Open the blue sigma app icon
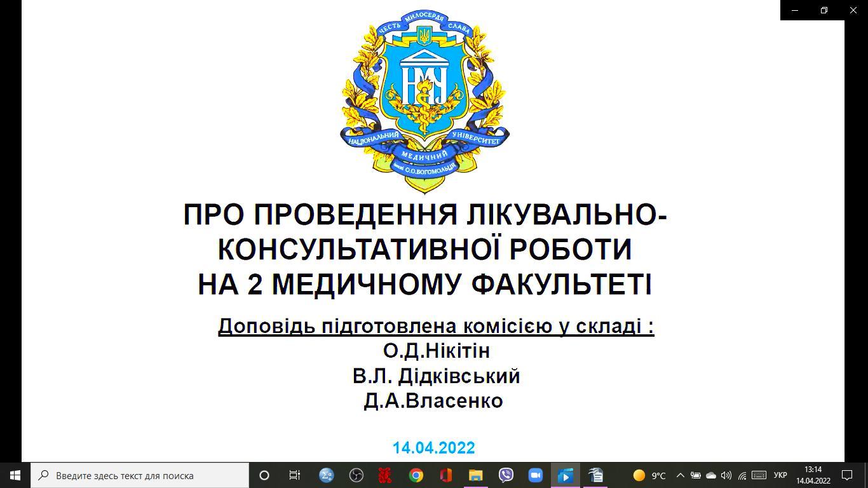Image resolution: width=868 pixels, height=488 pixels. pyautogui.click(x=327, y=475)
